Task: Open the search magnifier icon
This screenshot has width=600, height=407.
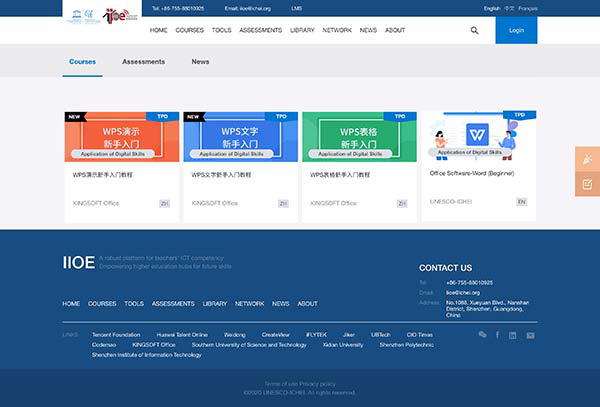Action: (474, 30)
